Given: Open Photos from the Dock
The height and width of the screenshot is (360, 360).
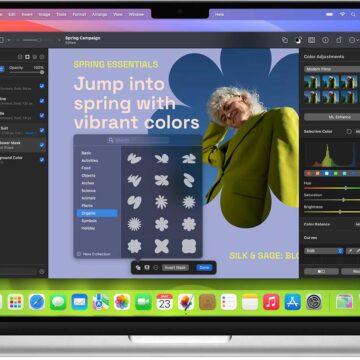Looking at the screenshot, I should [122, 302].
